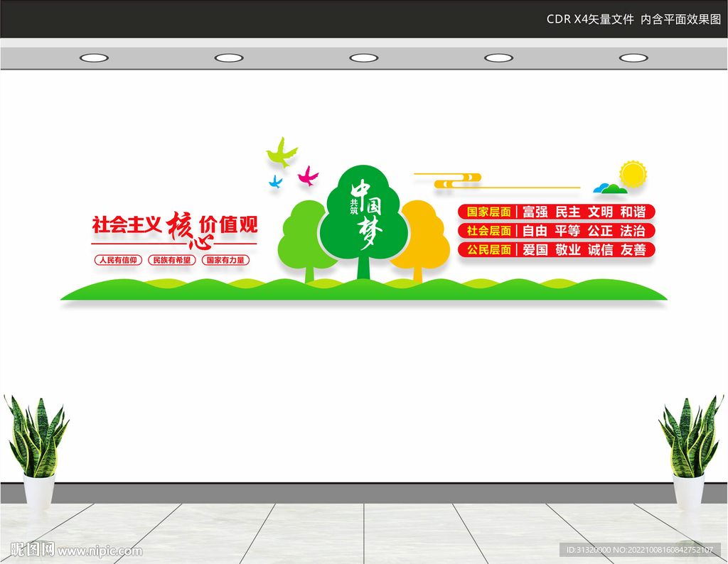Click the calligraphic 核心 characters
This screenshot has height=564, width=728.
coord(191,231)
